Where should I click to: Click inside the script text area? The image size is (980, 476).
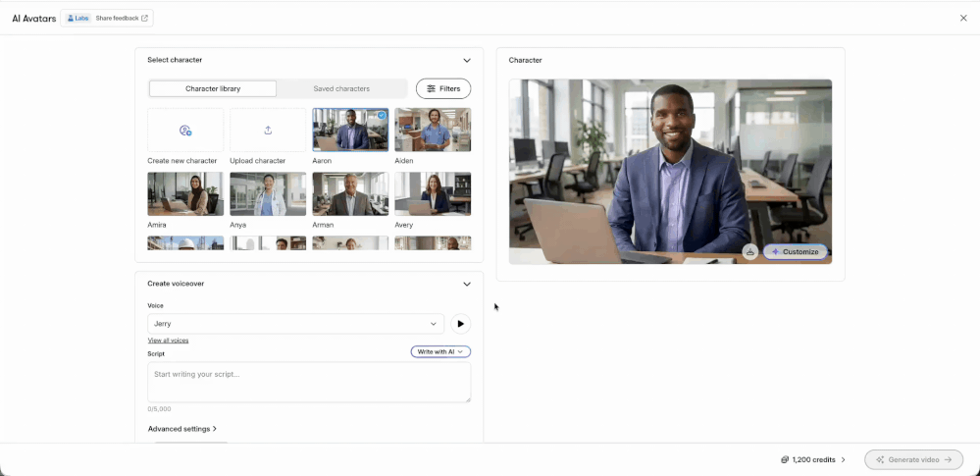coord(309,382)
